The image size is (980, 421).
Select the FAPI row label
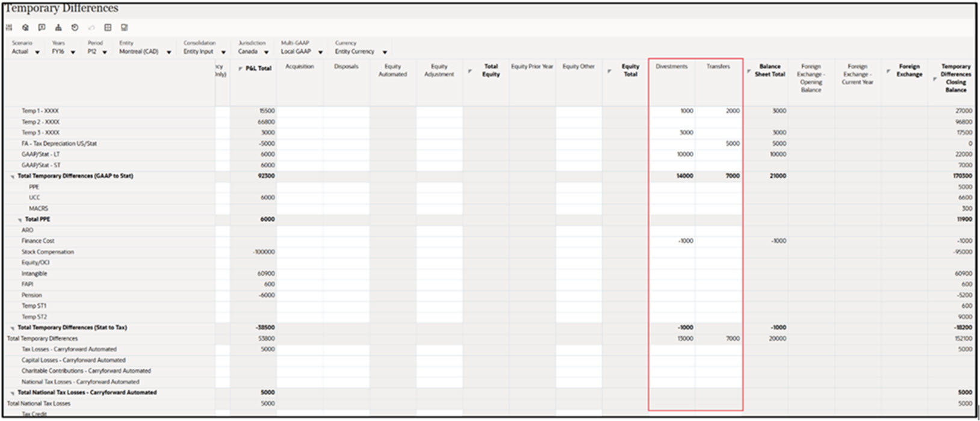click(x=27, y=284)
